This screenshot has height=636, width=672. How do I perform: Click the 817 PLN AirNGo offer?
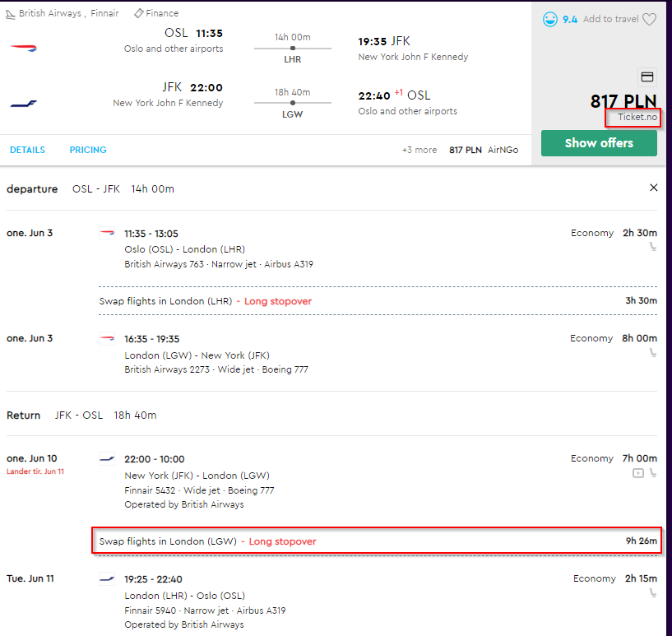tap(484, 150)
